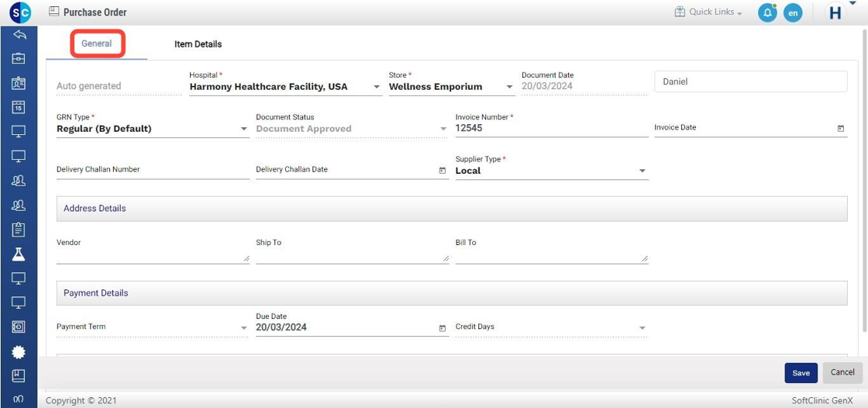Open the Invoice Date calendar picker
The width and height of the screenshot is (868, 408).
pyautogui.click(x=841, y=129)
